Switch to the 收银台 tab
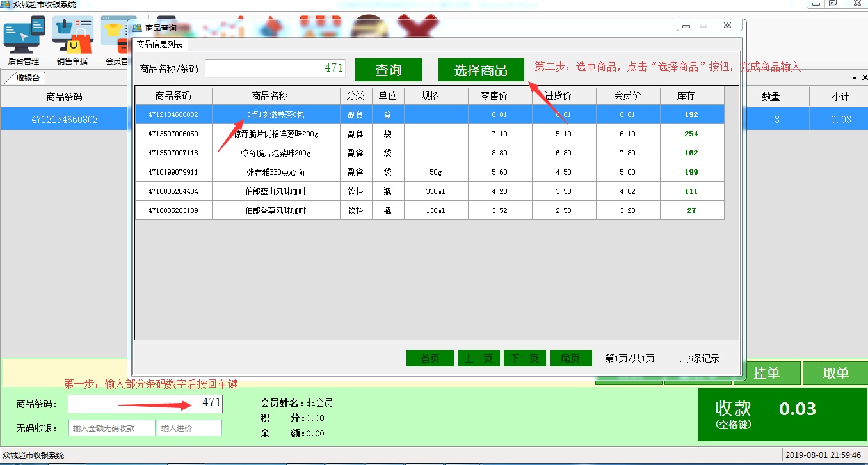The image size is (868, 465). [x=28, y=78]
